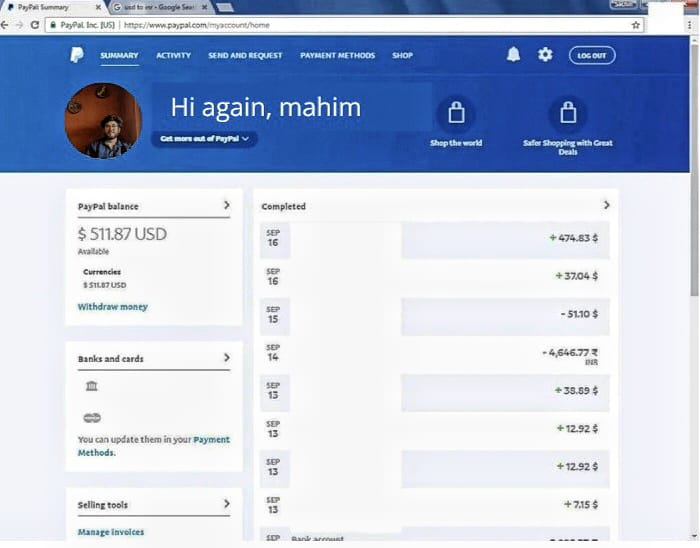Open a new browser tab
The width and height of the screenshot is (700, 548).
[x=225, y=7]
